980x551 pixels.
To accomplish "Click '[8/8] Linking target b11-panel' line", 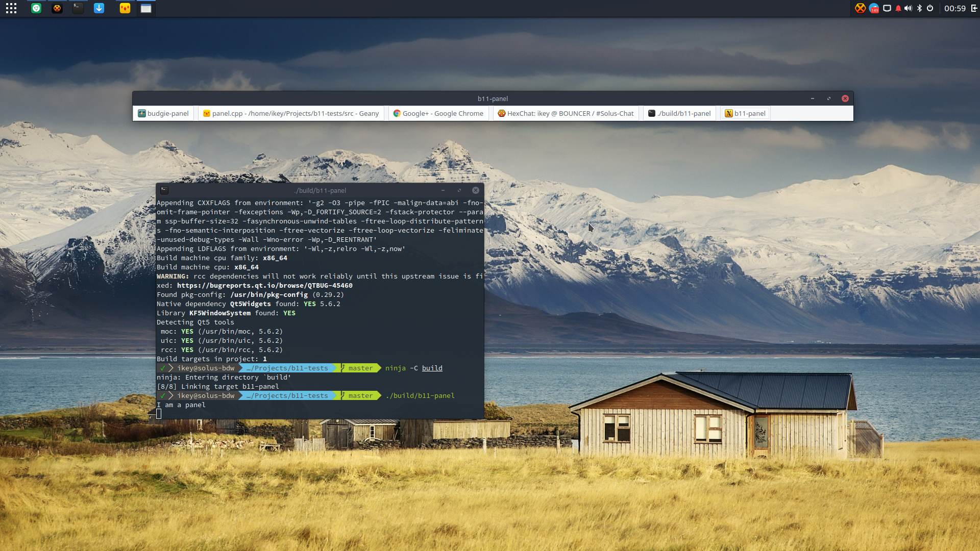I will [218, 387].
